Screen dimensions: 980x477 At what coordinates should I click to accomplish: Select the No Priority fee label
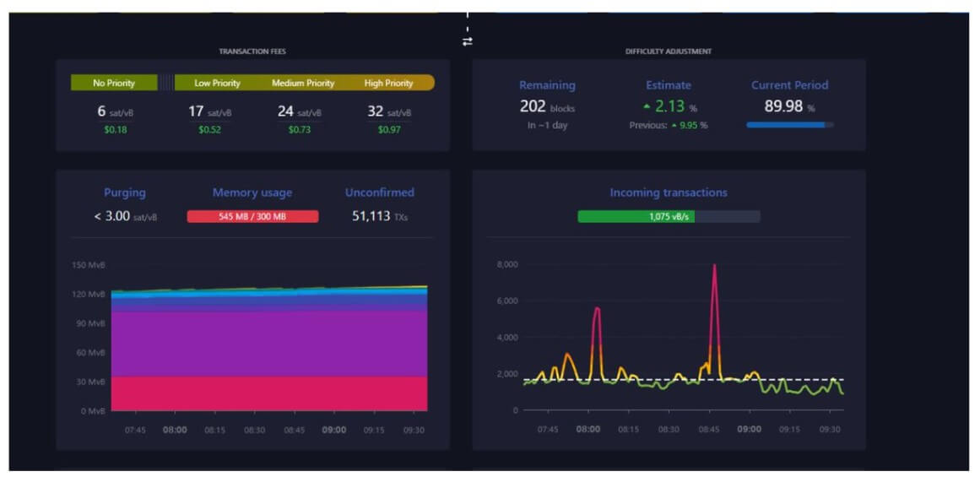[x=114, y=83]
